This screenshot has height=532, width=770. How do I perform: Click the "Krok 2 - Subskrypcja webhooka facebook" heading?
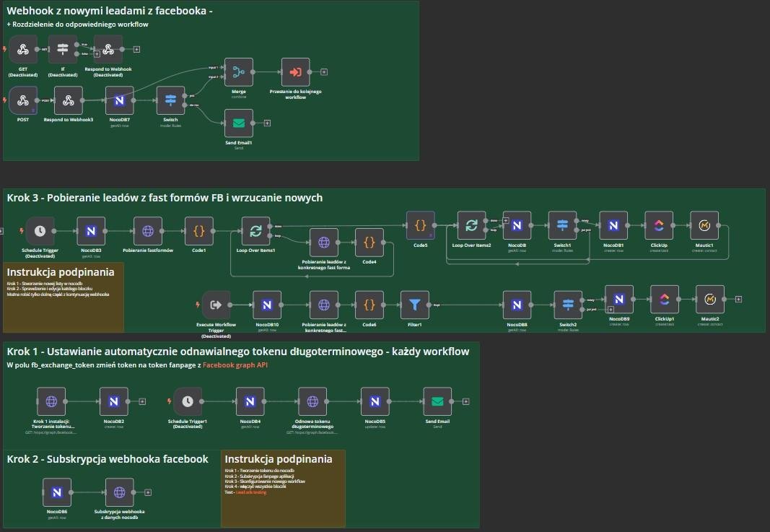pos(108,459)
